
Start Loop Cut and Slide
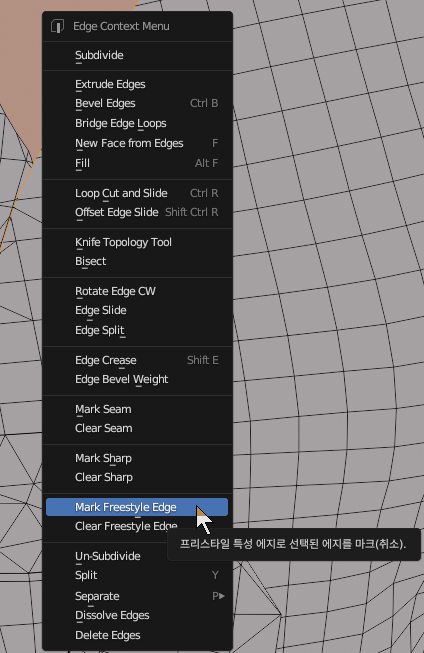pyautogui.click(x=137, y=194)
